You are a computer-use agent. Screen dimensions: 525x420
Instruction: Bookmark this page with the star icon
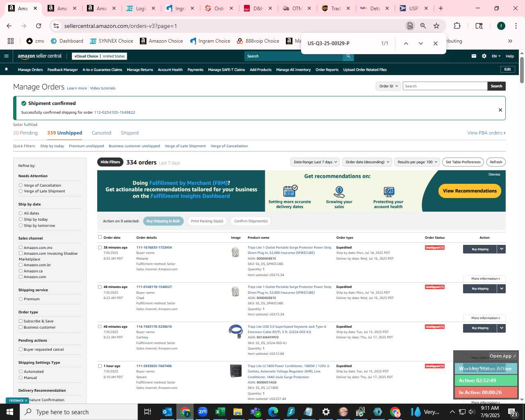point(436,26)
